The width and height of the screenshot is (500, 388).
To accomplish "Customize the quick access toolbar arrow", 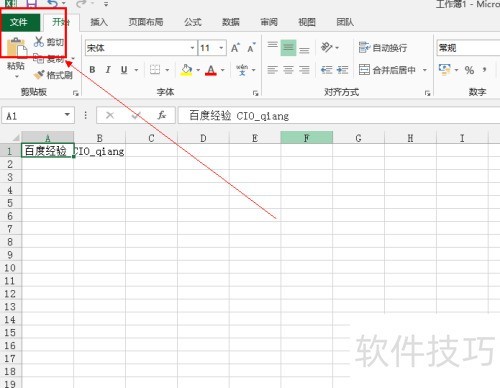I will pos(106,4).
